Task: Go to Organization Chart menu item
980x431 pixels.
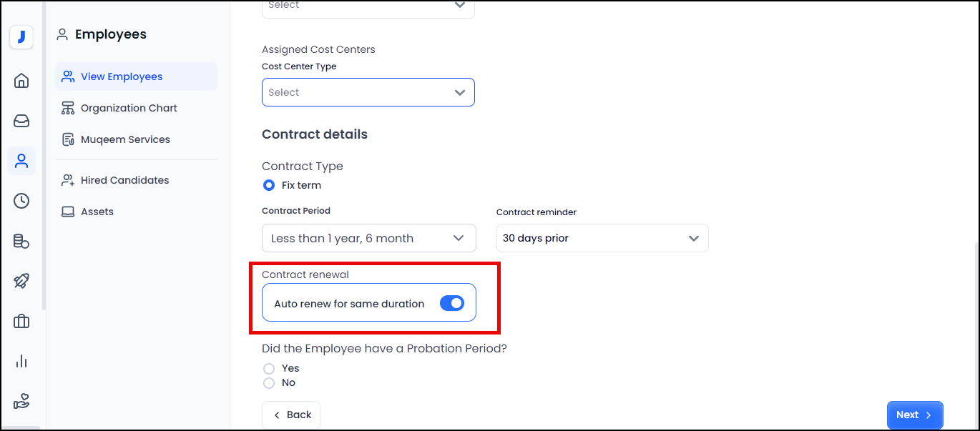Action: pos(129,108)
